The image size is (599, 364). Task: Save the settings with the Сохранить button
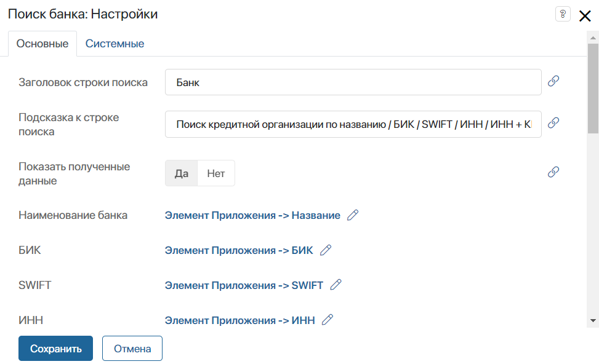pos(56,349)
